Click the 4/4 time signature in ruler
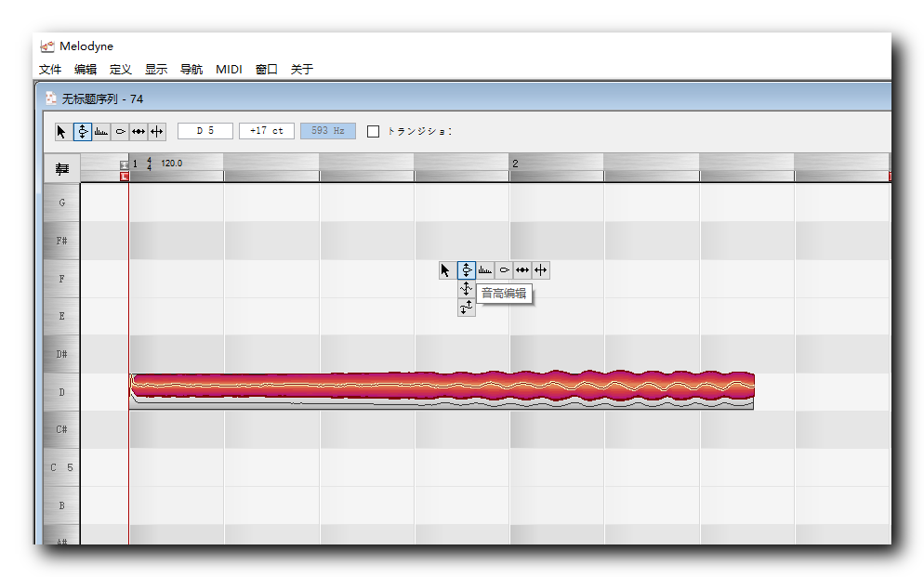This screenshot has width=924, height=577. pyautogui.click(x=149, y=164)
